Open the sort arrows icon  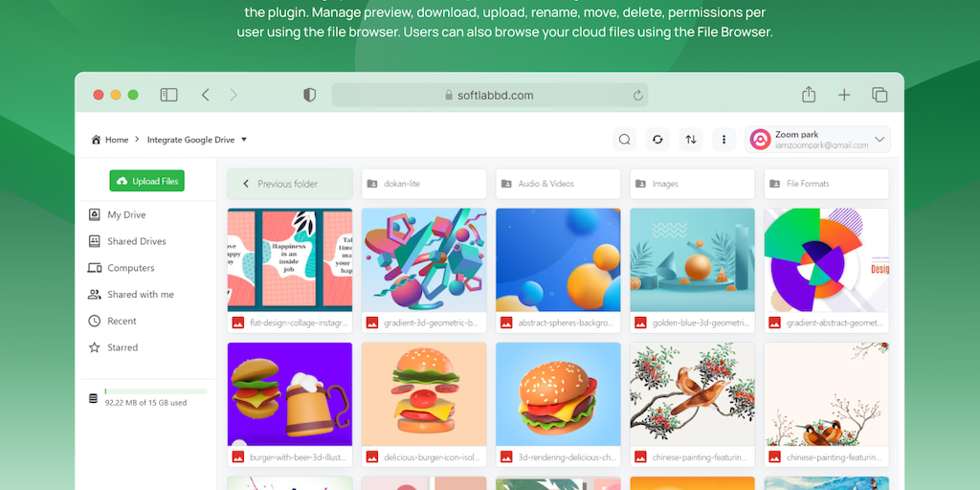[x=691, y=140]
